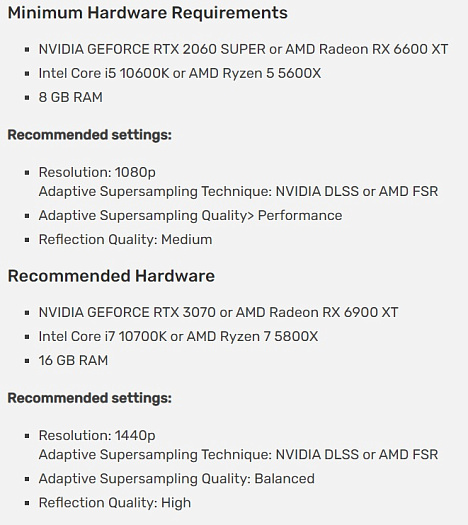
Task: Click the second Recommended settings subheading
Action: click(90, 398)
